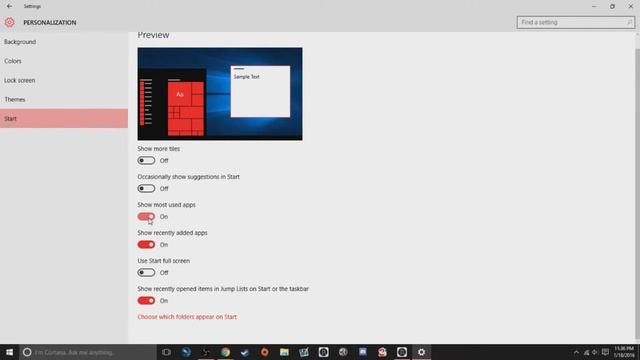Click the Find a setting field
Image resolution: width=640 pixels, height=360 pixels.
click(x=576, y=22)
